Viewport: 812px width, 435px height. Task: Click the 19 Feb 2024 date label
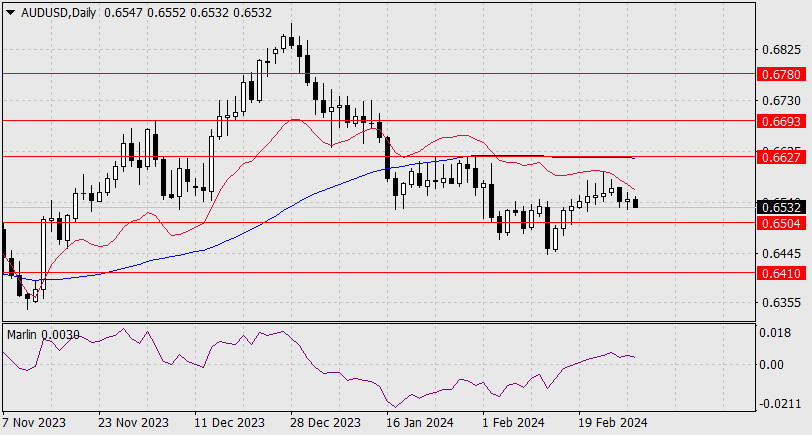(613, 423)
